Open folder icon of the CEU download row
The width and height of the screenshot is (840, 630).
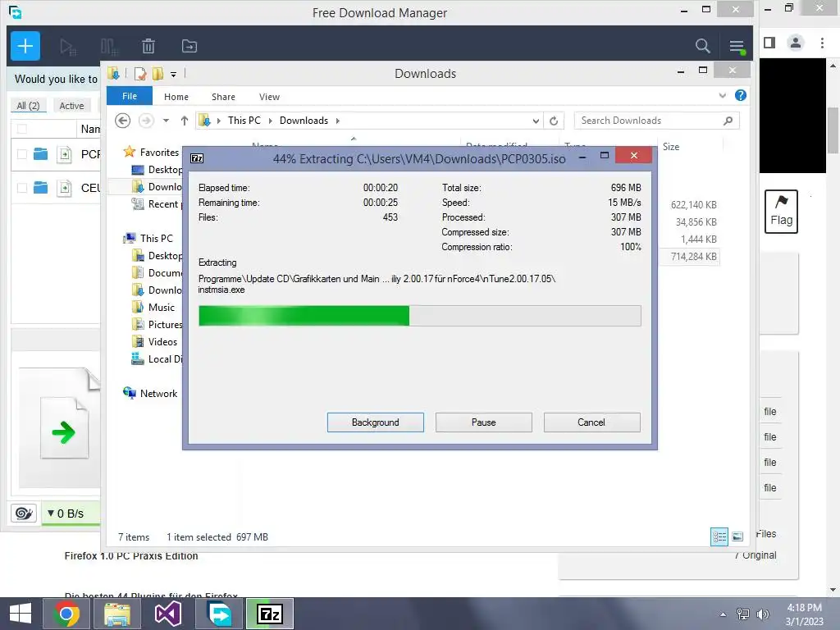41,188
